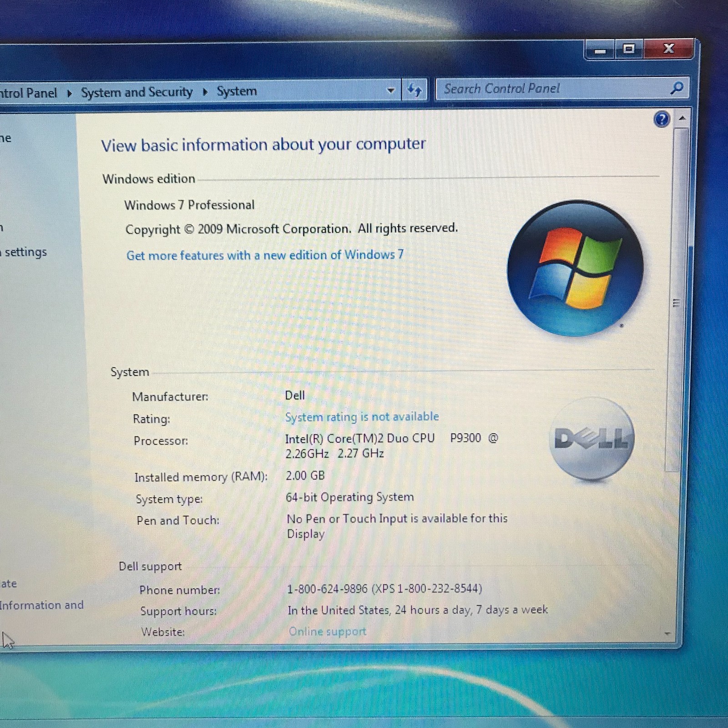Click the Manufacturer value 'Dell'
728x728 pixels.
coord(295,395)
